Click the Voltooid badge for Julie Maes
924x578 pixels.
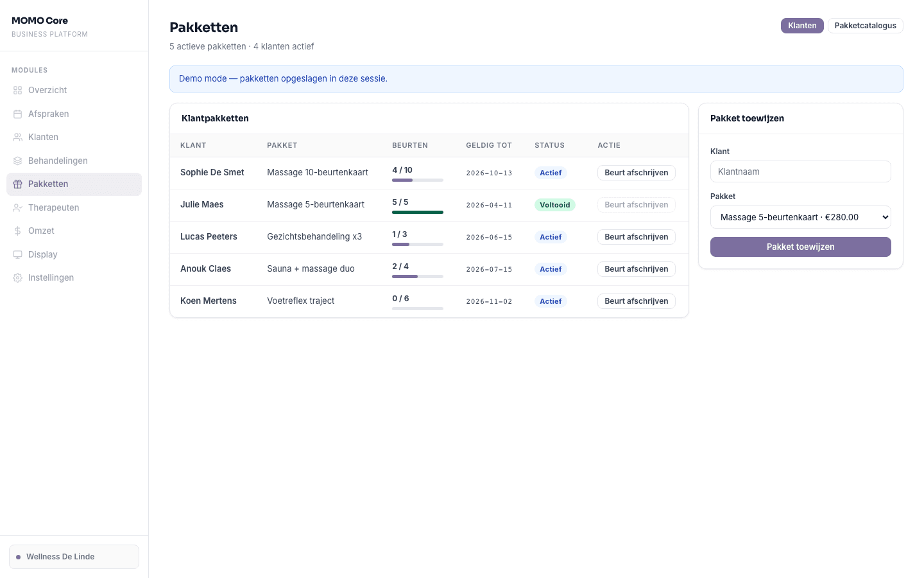pyautogui.click(x=555, y=205)
